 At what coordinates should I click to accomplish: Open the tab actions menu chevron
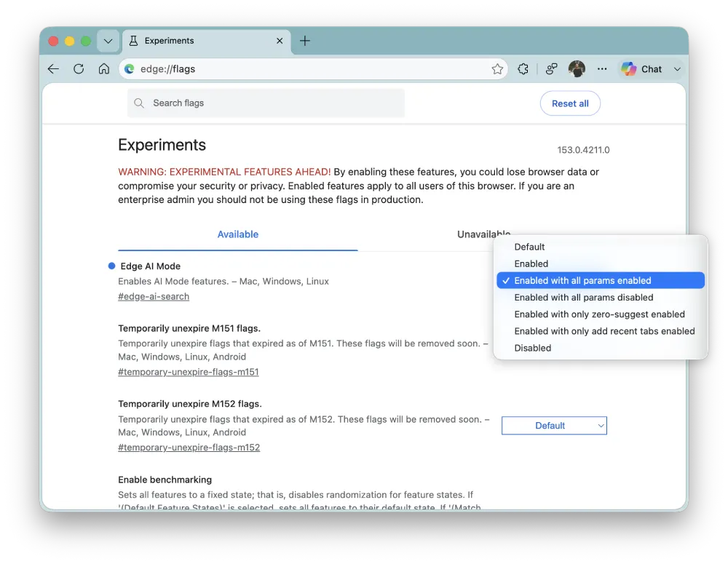(x=108, y=41)
